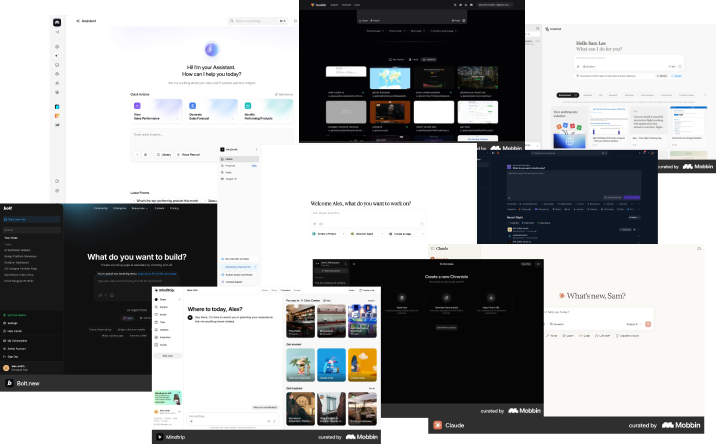716x445 pixels.
Task: Click the Bolt logo at the top left
Action: pyautogui.click(x=8, y=208)
